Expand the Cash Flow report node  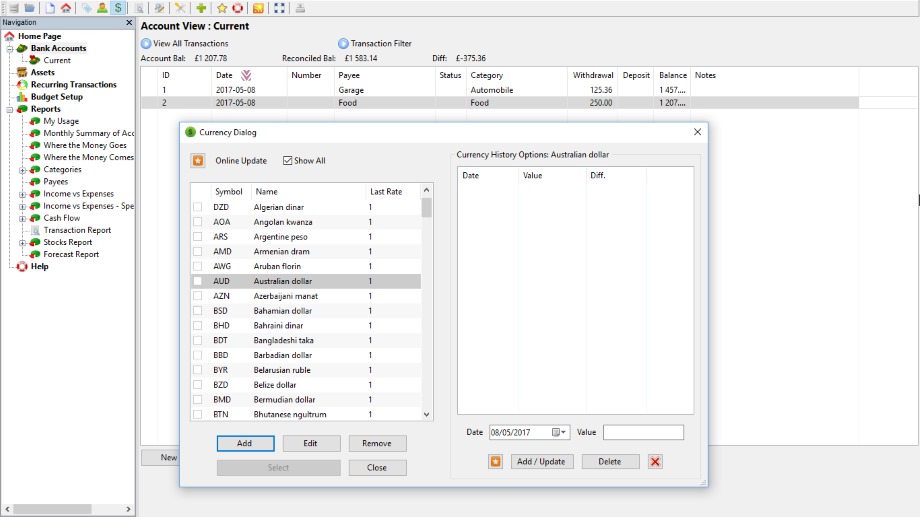point(23,218)
